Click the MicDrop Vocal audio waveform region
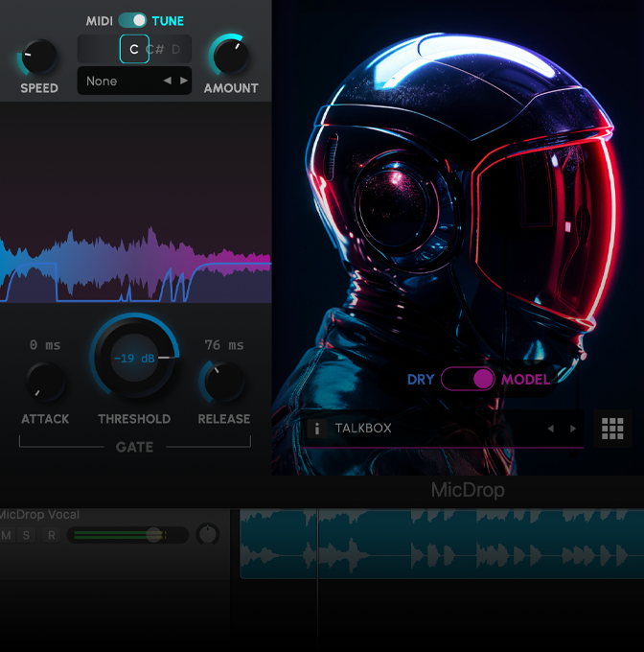The image size is (644, 652). tap(441, 544)
